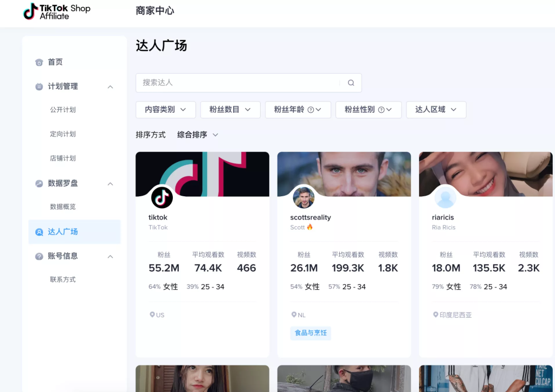Click the location pin beside US
Image resolution: width=555 pixels, height=392 pixels.
[x=152, y=314]
